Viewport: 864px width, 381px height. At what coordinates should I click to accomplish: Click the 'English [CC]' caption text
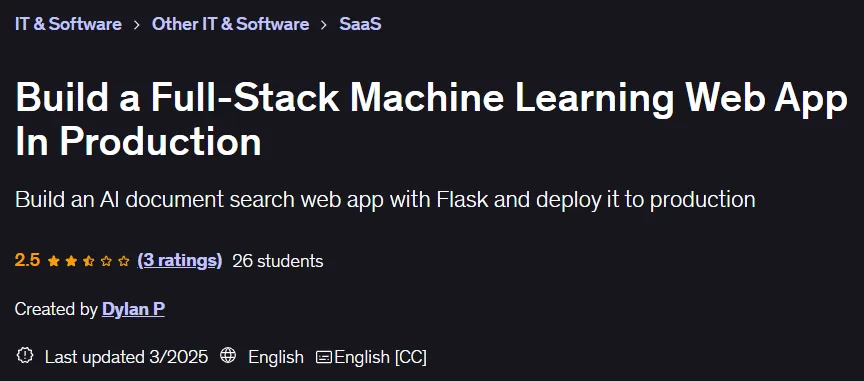click(x=380, y=357)
